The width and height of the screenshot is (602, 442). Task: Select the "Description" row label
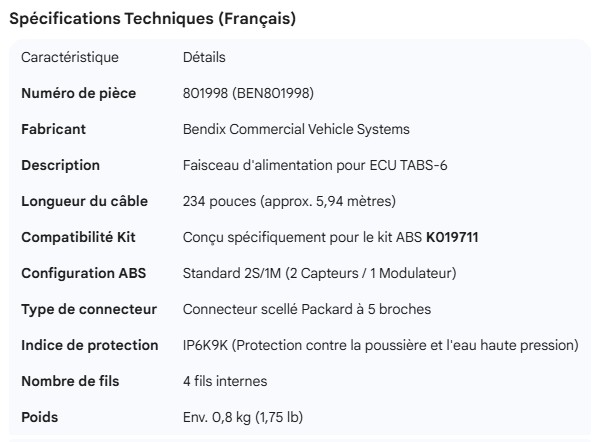tap(60, 165)
